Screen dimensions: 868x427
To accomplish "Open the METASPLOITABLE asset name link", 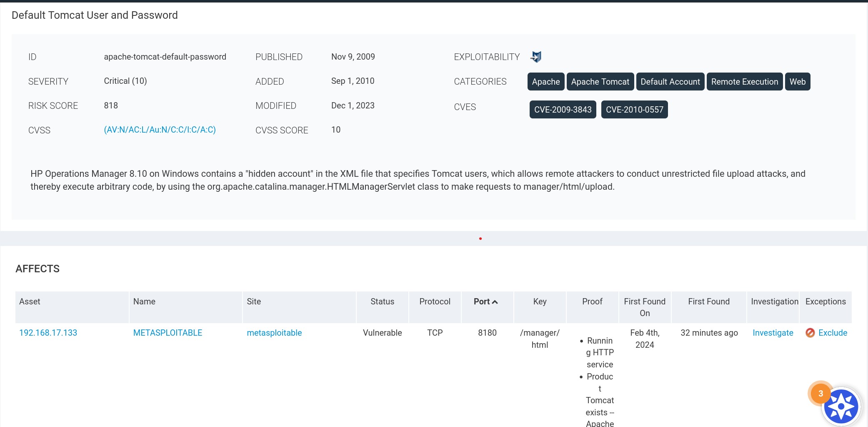I will (168, 333).
